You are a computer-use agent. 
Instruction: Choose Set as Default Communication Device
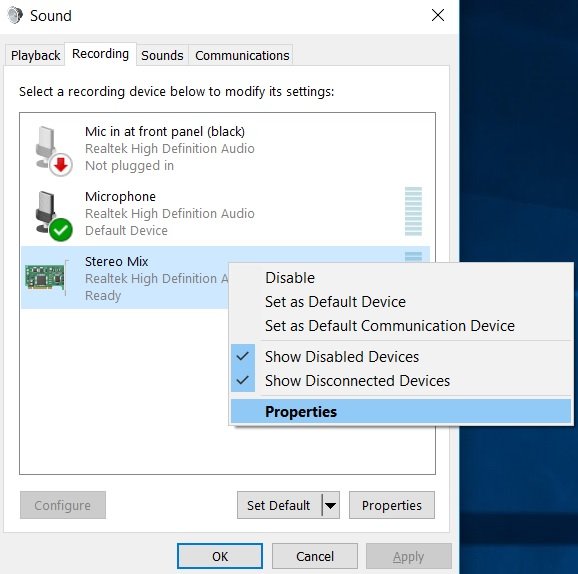pyautogui.click(x=401, y=326)
